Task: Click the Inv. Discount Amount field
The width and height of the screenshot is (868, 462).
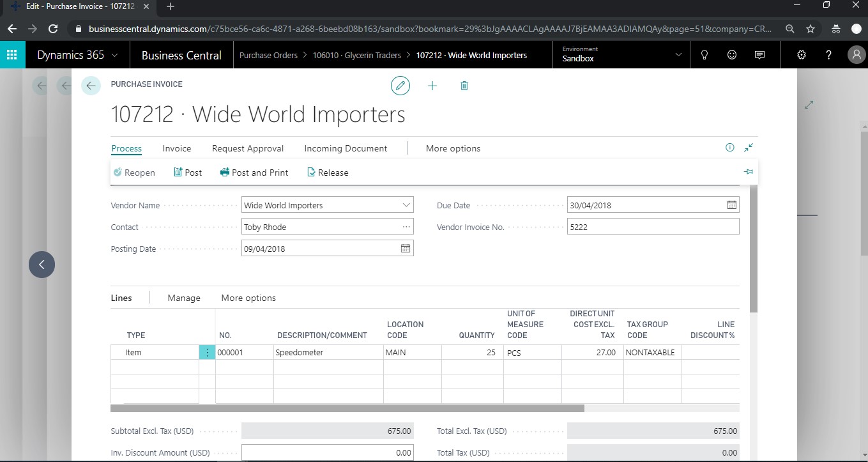Action: click(x=328, y=452)
